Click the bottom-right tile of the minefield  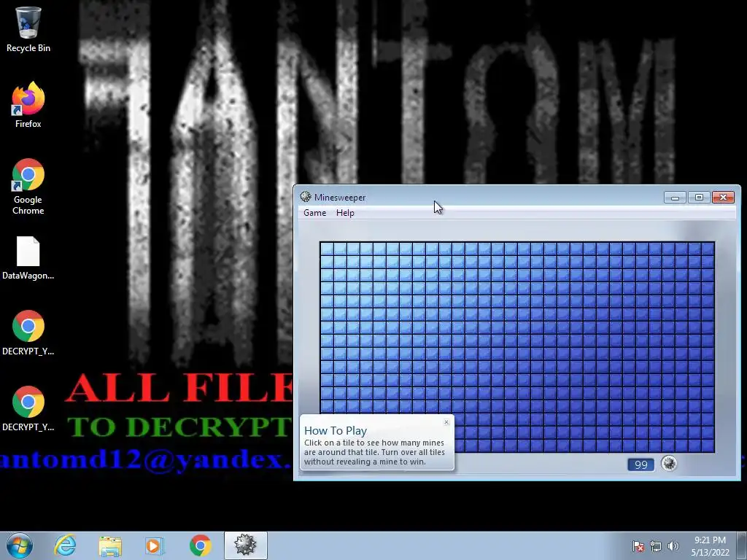(x=708, y=446)
